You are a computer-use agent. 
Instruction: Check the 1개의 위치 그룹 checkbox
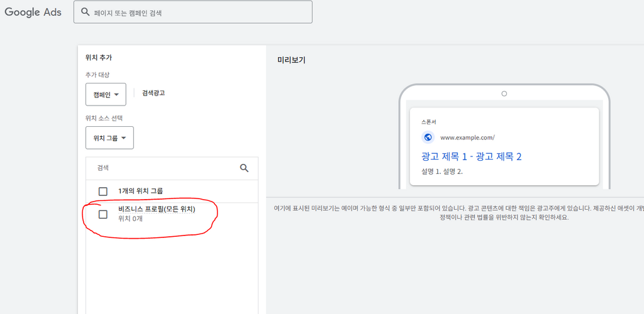pos(103,192)
